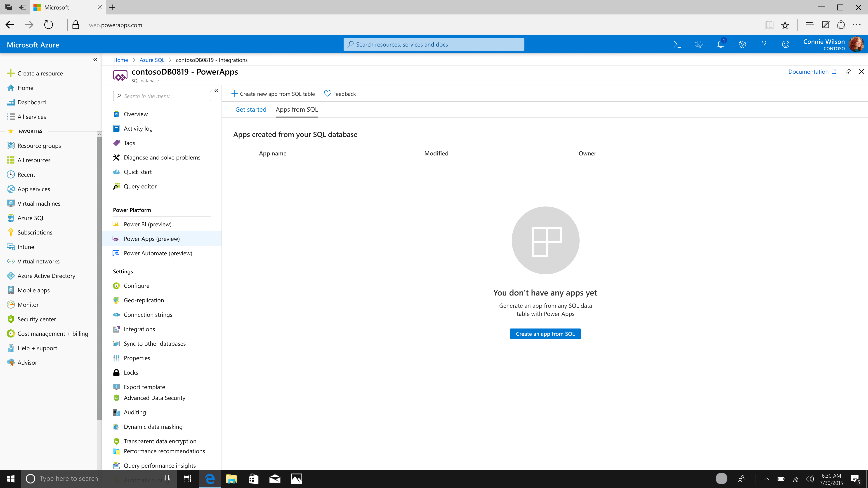Open the notifications bell
This screenshot has height=488, width=868.
pyautogui.click(x=720, y=45)
